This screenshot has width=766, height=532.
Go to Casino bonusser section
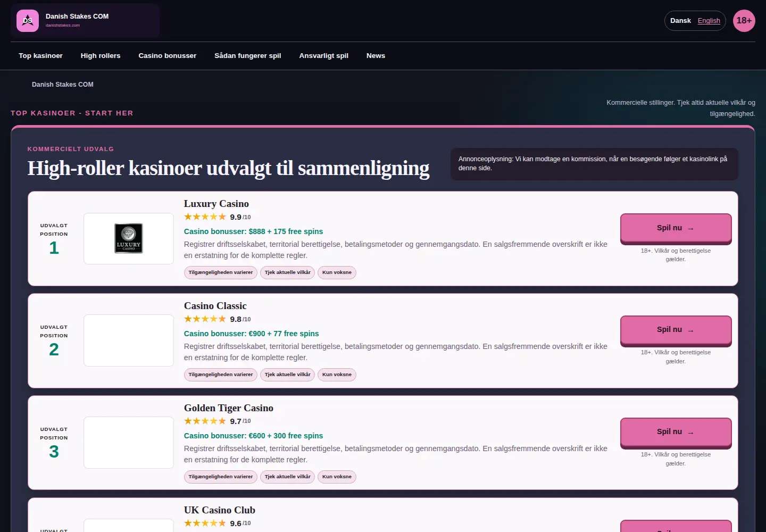(x=168, y=56)
